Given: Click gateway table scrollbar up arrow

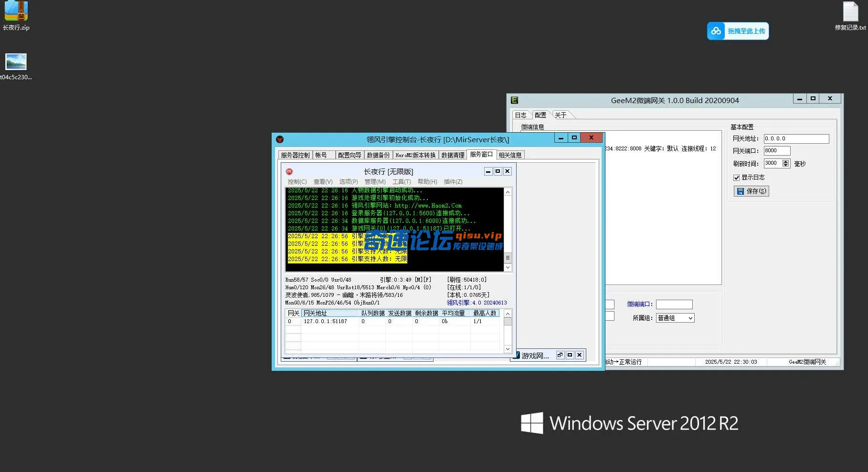Looking at the screenshot, I should [508, 314].
